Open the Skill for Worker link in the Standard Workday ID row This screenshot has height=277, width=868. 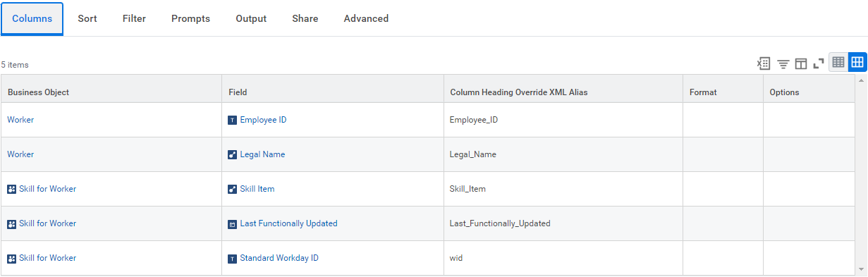(x=47, y=258)
